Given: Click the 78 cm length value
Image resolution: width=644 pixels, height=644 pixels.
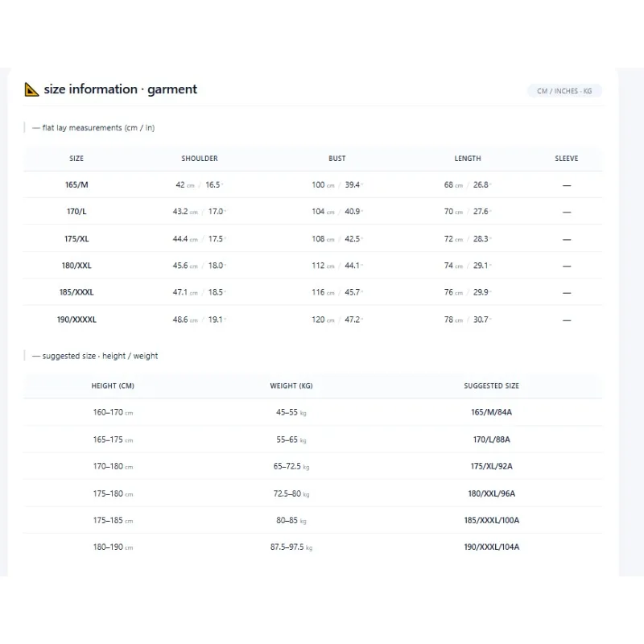Looking at the screenshot, I should coord(453,320).
